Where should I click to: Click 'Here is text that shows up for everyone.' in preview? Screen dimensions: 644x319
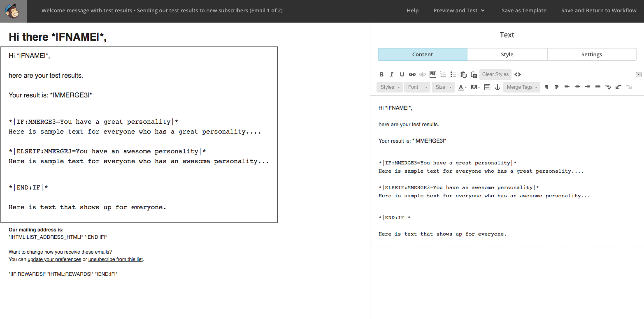coord(88,207)
